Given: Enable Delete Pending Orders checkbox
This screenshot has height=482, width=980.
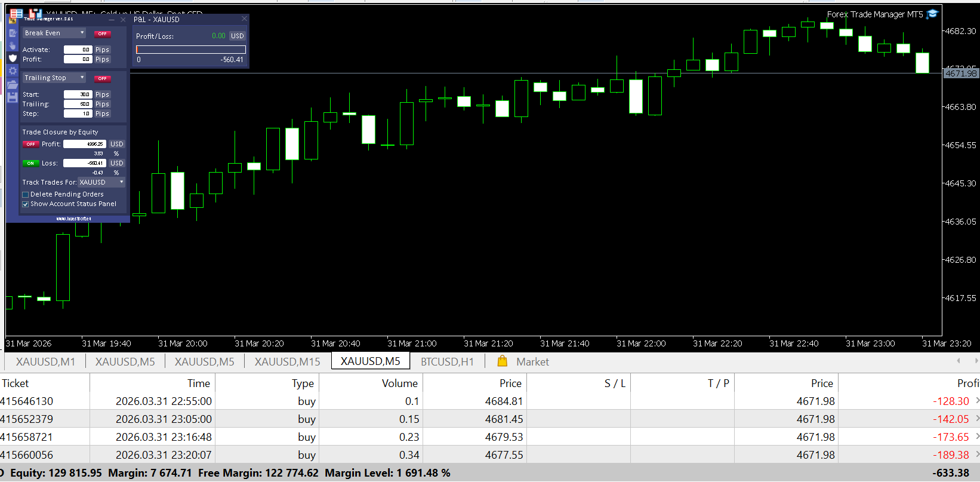Looking at the screenshot, I should [x=26, y=195].
